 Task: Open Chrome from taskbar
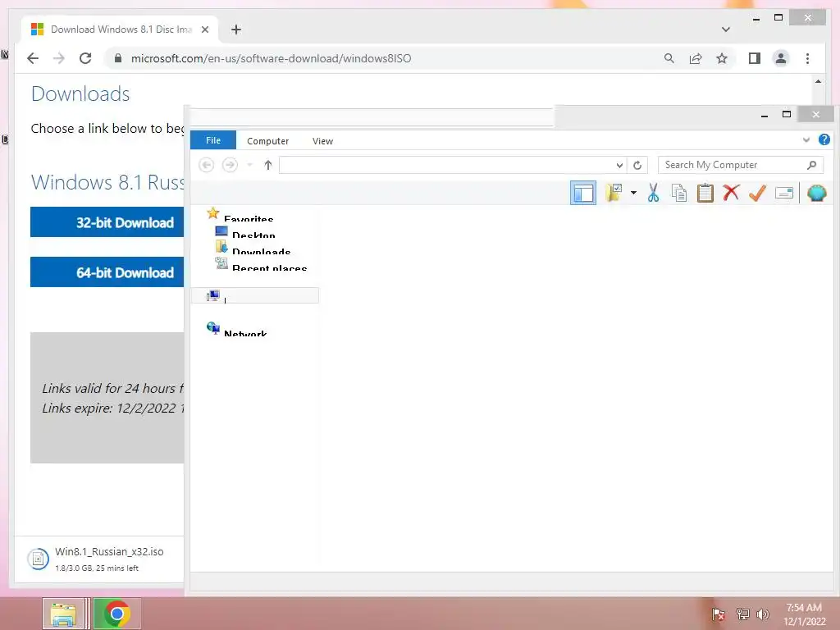[x=117, y=614]
